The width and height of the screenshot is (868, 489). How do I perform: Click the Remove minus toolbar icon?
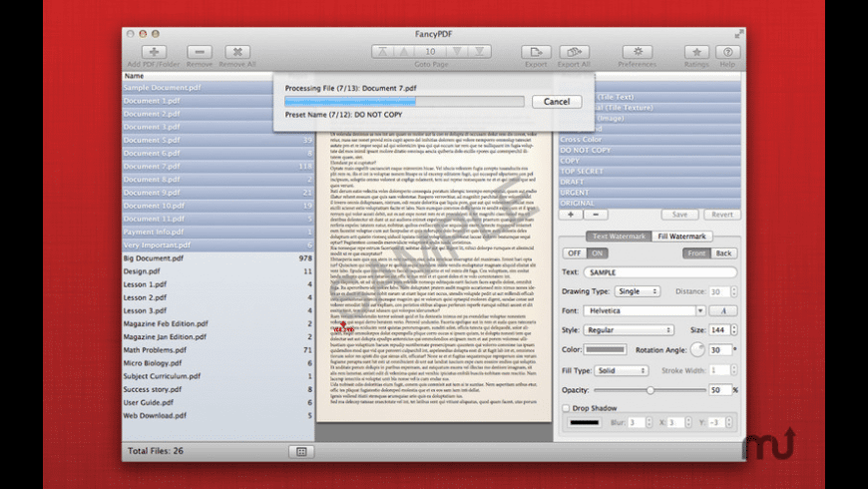[200, 52]
